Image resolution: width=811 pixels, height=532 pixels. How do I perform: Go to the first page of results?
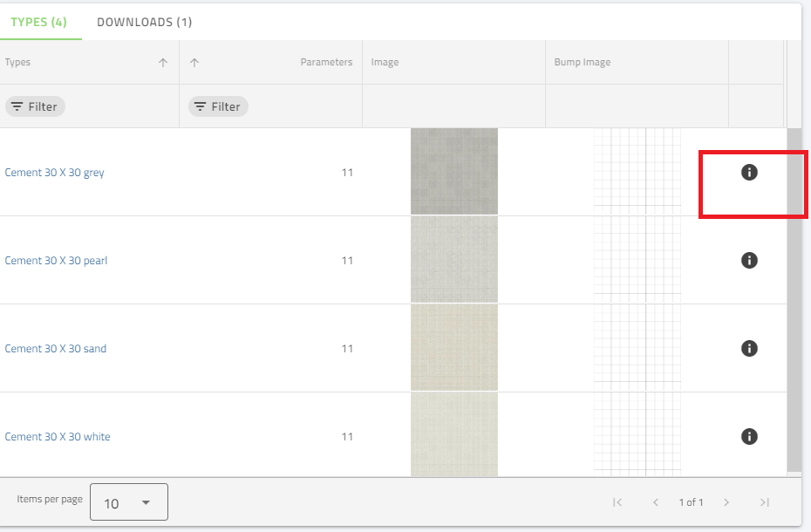pos(617,502)
